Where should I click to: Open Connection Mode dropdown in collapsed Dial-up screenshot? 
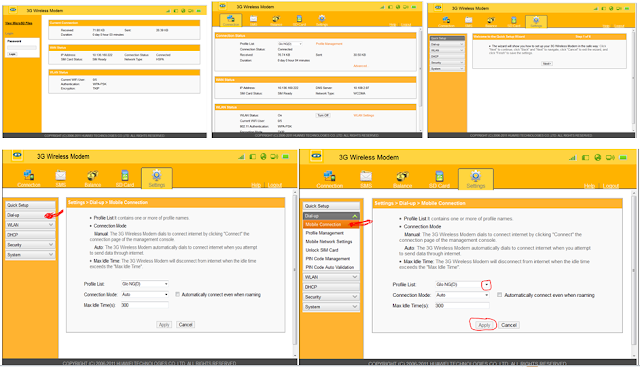(x=166, y=294)
